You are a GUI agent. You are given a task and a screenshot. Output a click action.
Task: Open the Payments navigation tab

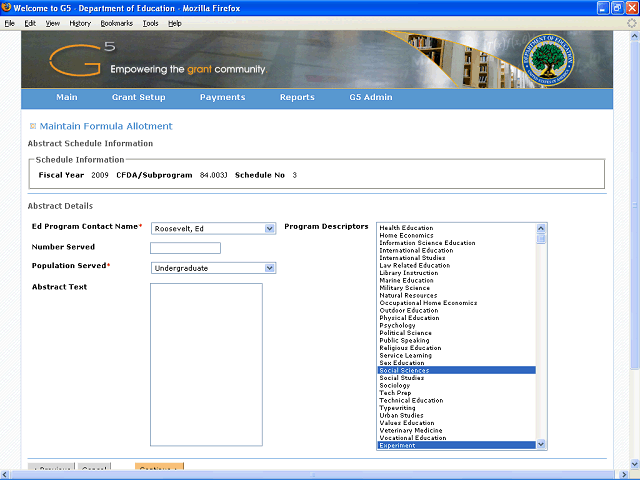coord(222,98)
